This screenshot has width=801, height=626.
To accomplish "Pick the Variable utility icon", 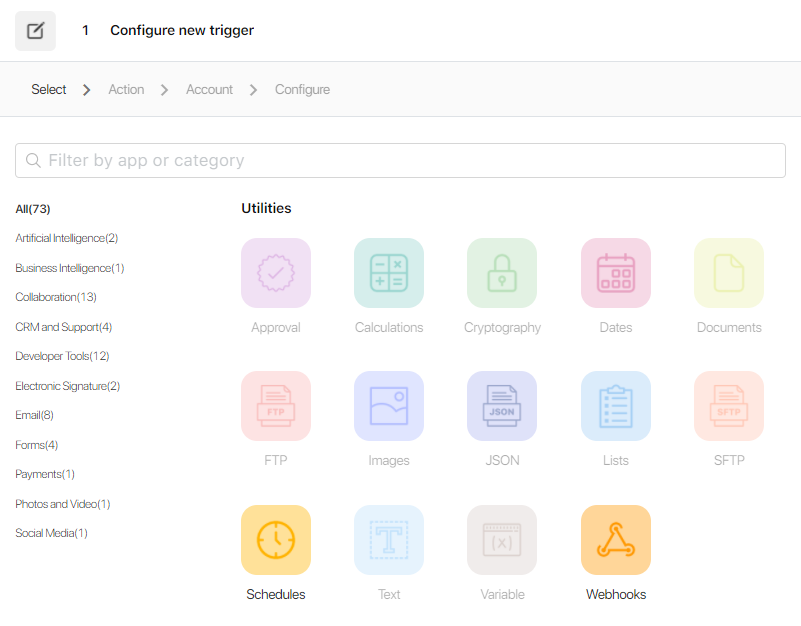I will point(502,540).
